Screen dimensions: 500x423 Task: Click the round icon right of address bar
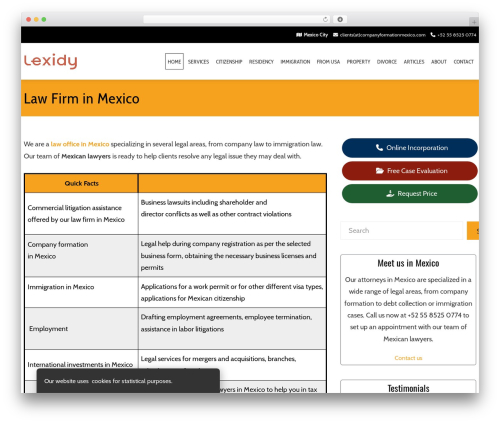(x=340, y=19)
